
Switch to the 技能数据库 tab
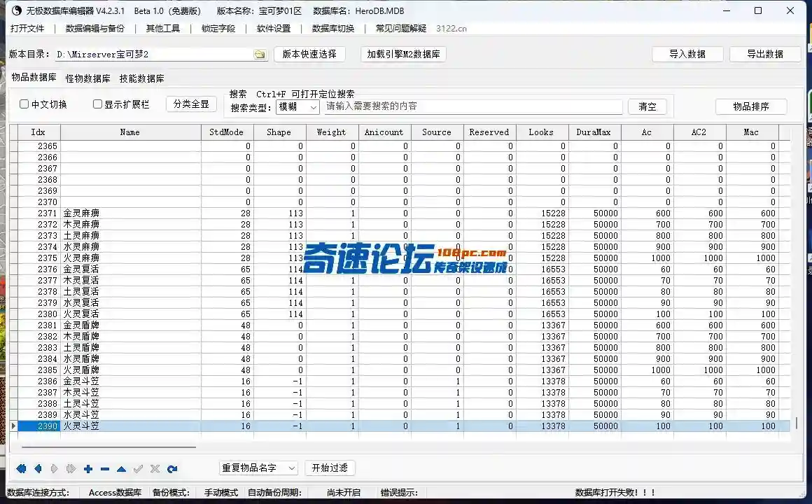142,78
